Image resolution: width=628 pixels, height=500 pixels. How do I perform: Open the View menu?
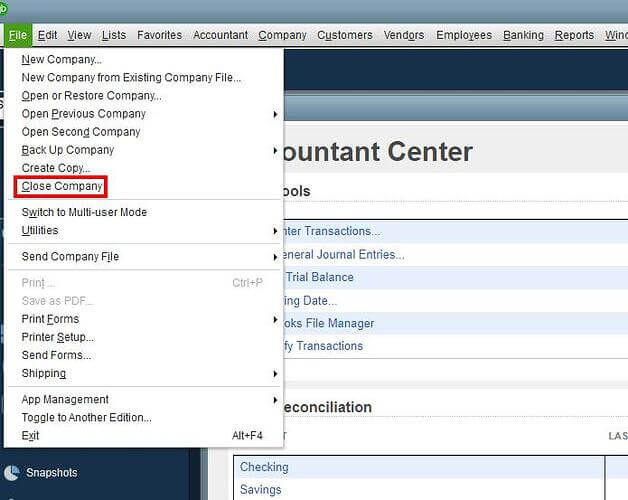79,35
